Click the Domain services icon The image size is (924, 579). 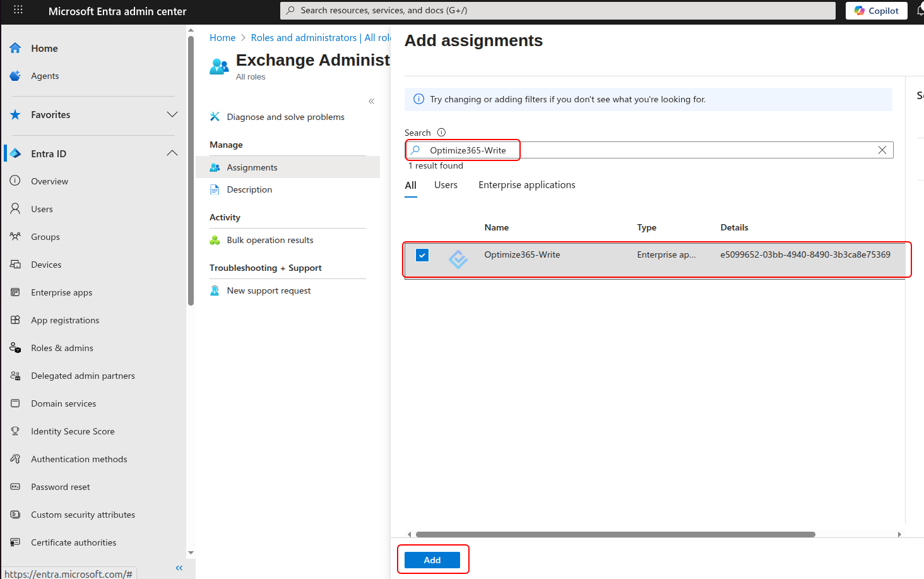(x=15, y=403)
